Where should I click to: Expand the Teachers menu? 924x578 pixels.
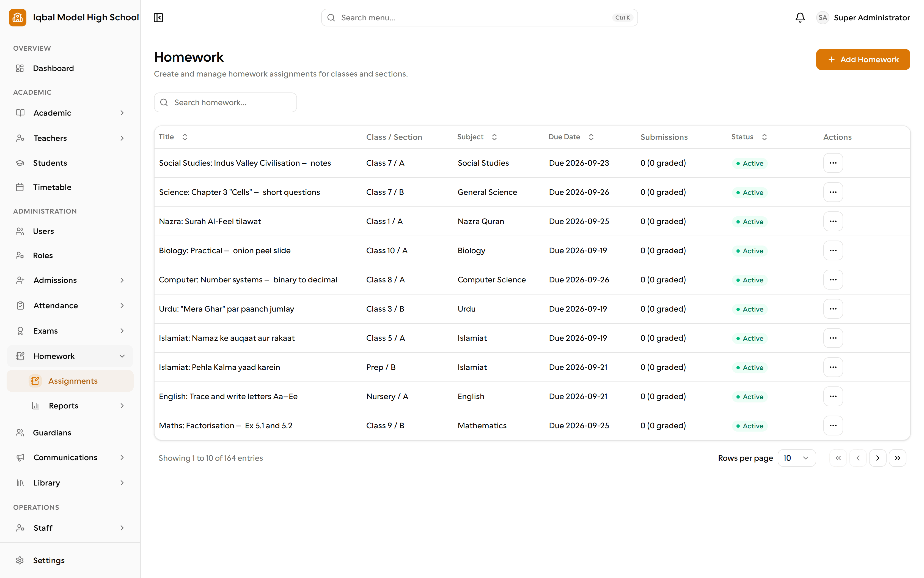pyautogui.click(x=70, y=138)
